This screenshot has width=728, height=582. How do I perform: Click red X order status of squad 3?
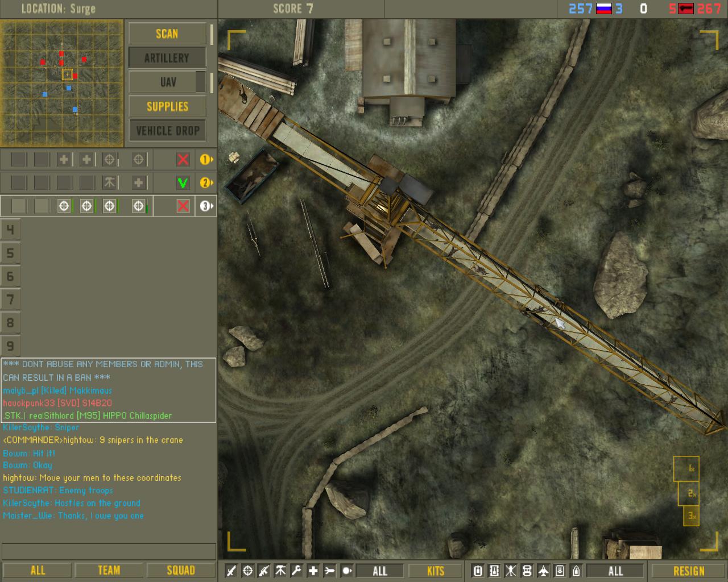(183, 206)
